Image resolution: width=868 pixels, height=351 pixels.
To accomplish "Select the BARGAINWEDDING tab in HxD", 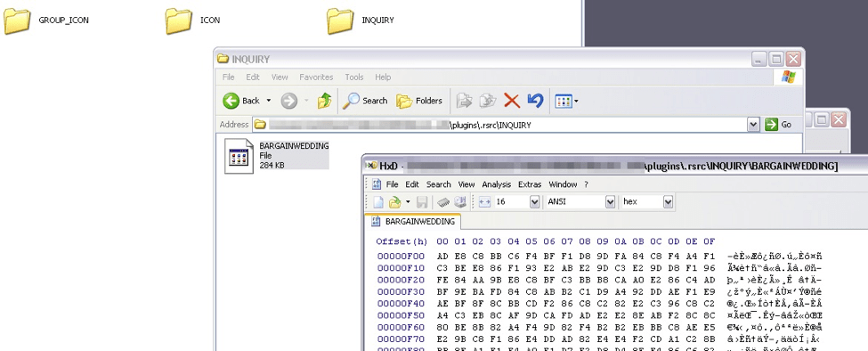I will 412,222.
